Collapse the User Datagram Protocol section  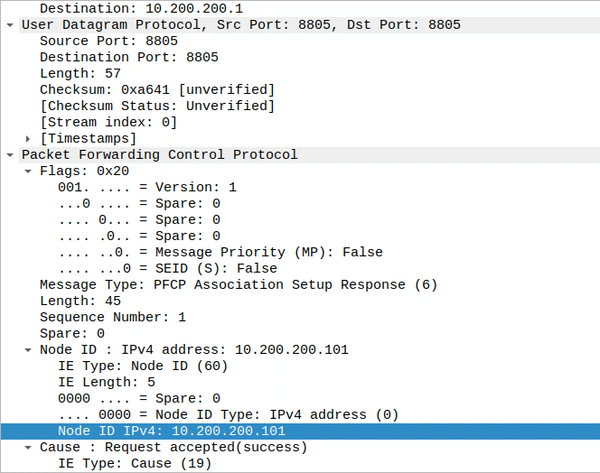click(9, 24)
